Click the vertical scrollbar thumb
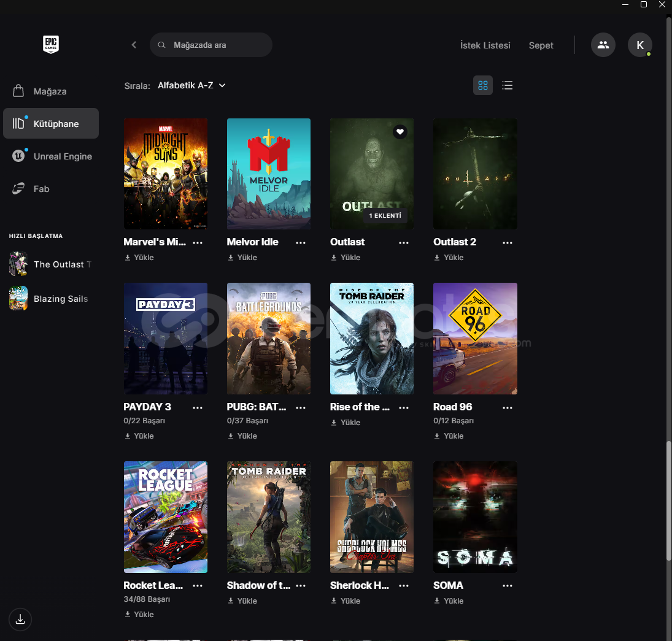 [x=669, y=500]
